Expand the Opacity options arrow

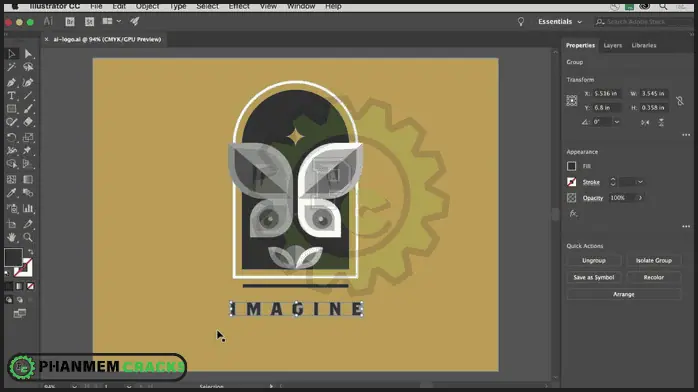(x=641, y=198)
